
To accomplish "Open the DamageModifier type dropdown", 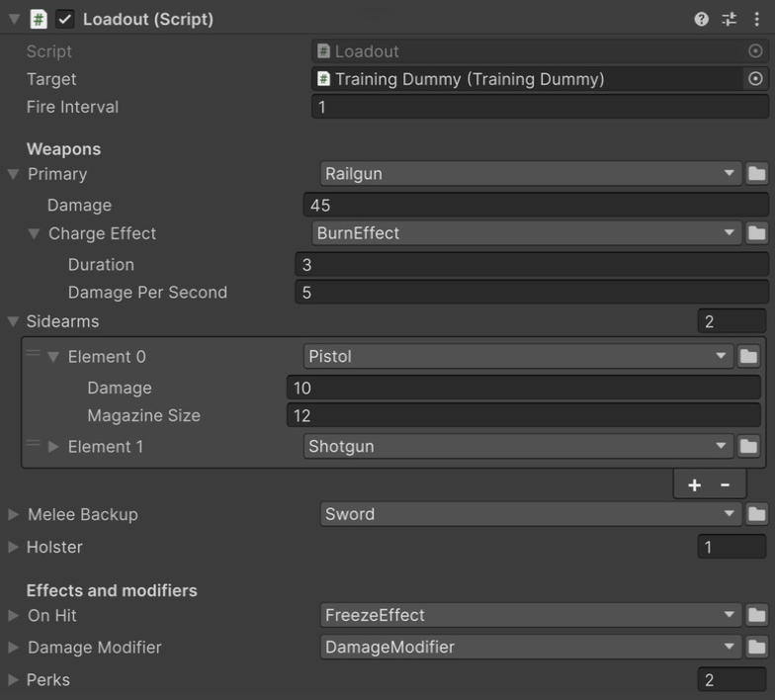I will point(531,647).
